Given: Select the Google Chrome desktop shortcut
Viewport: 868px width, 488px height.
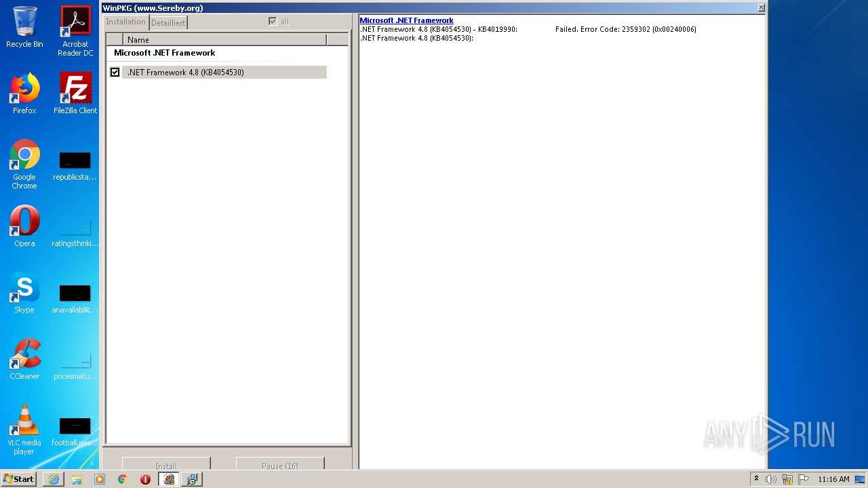Looking at the screenshot, I should click(x=24, y=164).
